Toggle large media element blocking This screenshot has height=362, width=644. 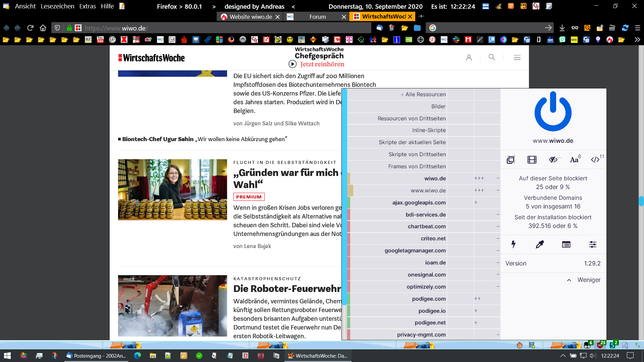click(x=532, y=160)
